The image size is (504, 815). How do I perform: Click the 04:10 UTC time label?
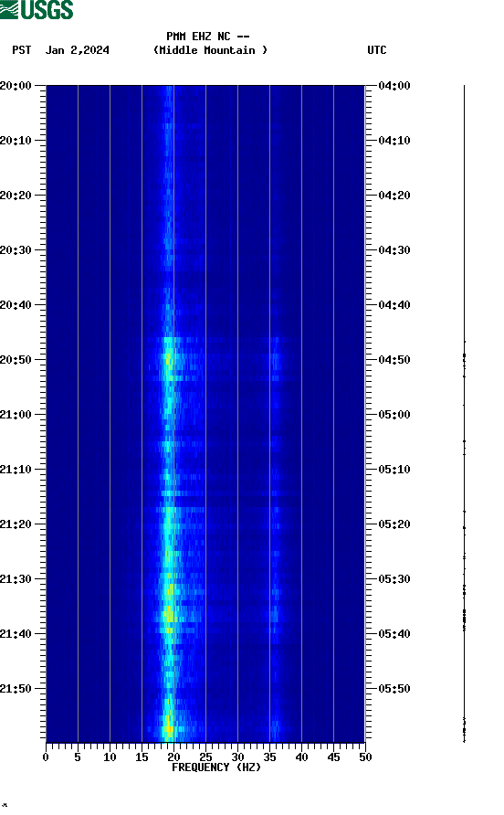pyautogui.click(x=394, y=141)
